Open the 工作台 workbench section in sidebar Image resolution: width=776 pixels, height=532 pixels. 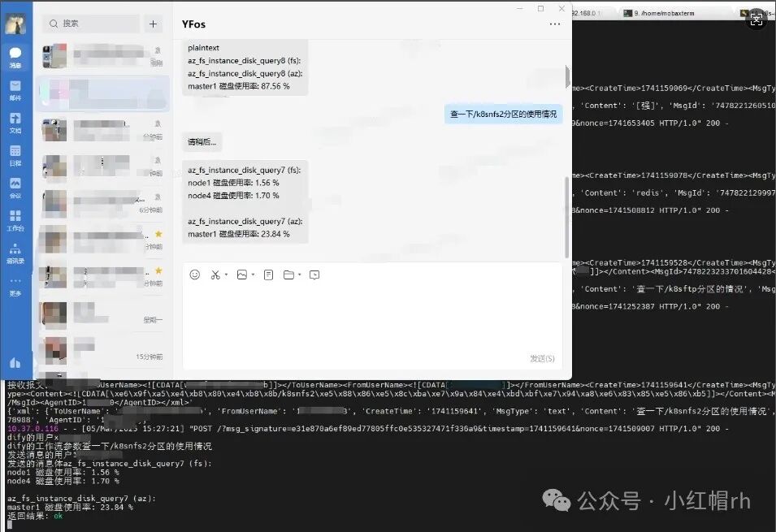(x=15, y=221)
